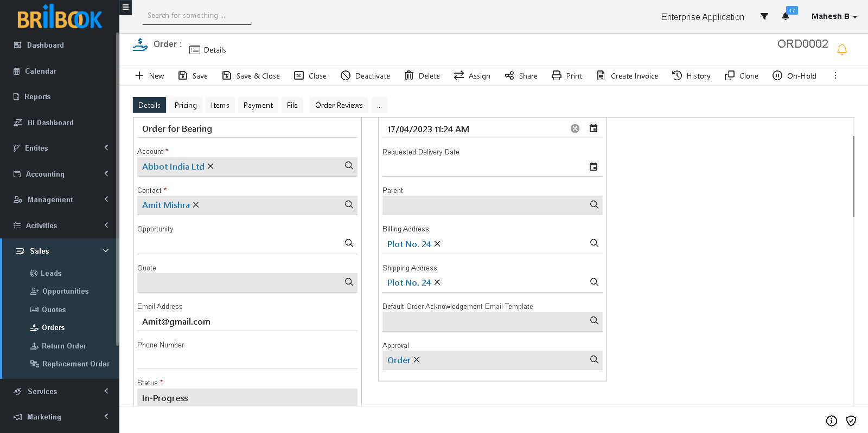Search for a Billing Address
868x433 pixels.
click(594, 243)
